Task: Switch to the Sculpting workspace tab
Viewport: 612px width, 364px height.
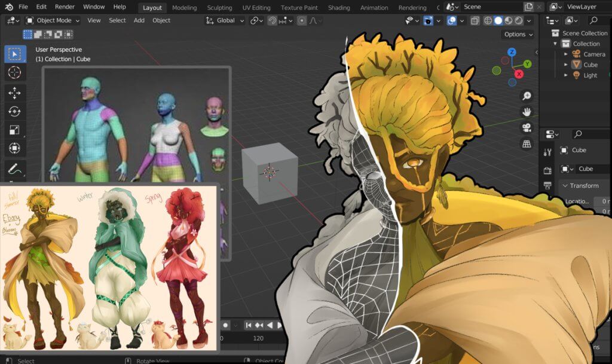Action: (219, 7)
